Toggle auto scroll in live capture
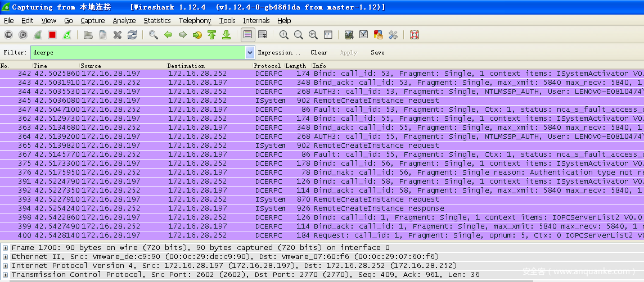Viewport: 644px width, 282px height. pyautogui.click(x=263, y=35)
